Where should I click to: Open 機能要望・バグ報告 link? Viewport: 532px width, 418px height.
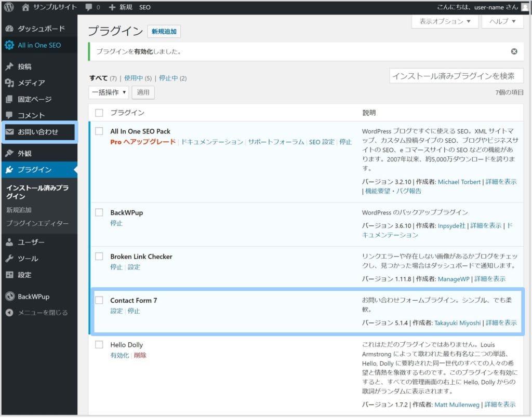point(393,191)
